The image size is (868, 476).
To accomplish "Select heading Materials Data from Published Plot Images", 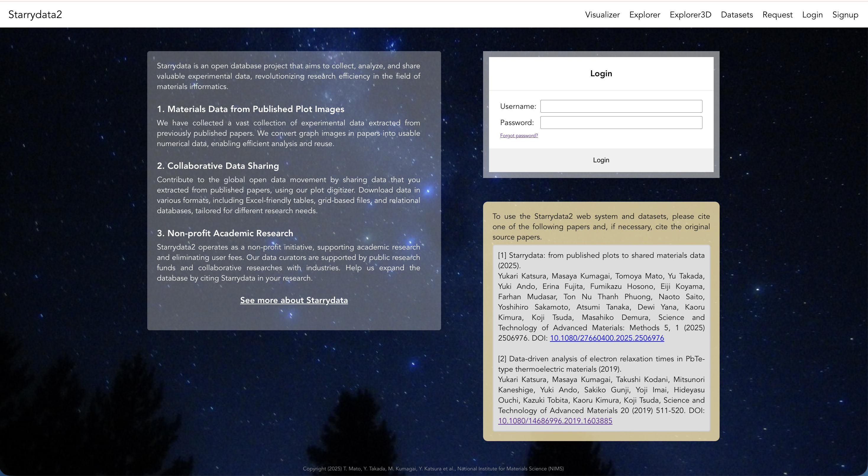I will 250,109.
